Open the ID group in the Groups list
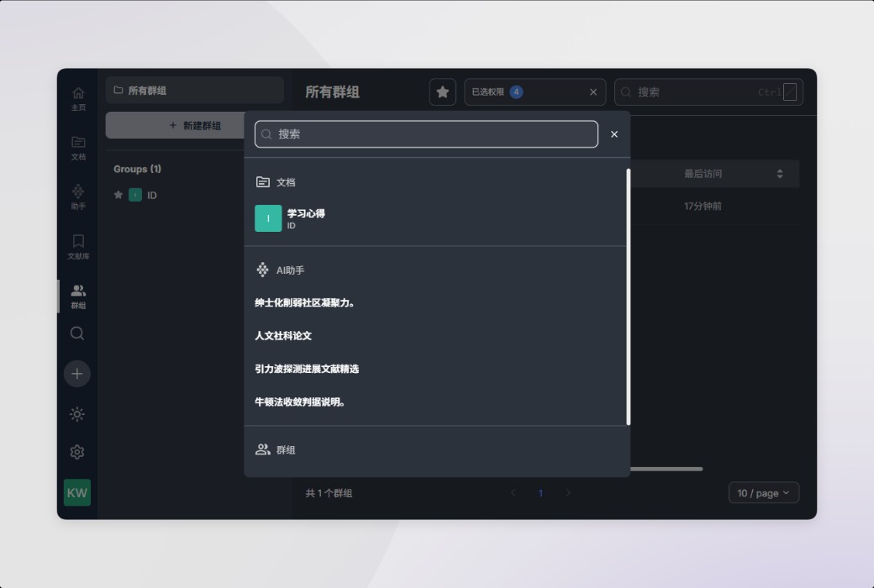The width and height of the screenshot is (874, 588). click(151, 195)
